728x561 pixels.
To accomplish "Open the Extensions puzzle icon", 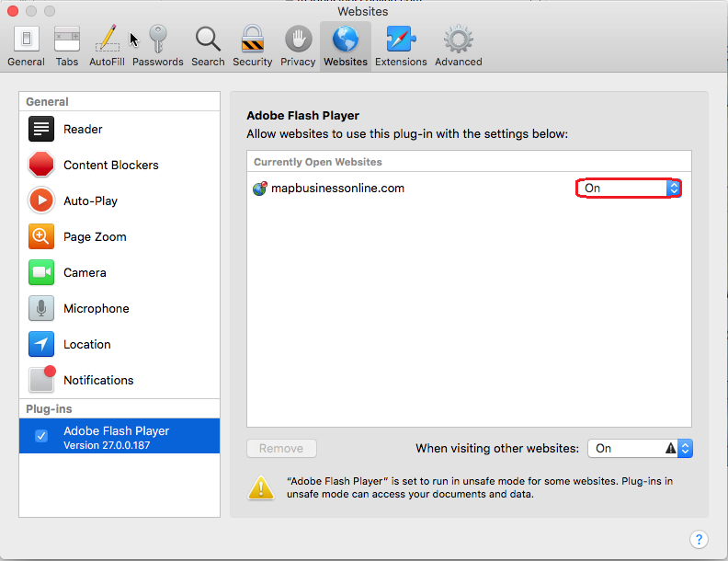I will coord(401,39).
